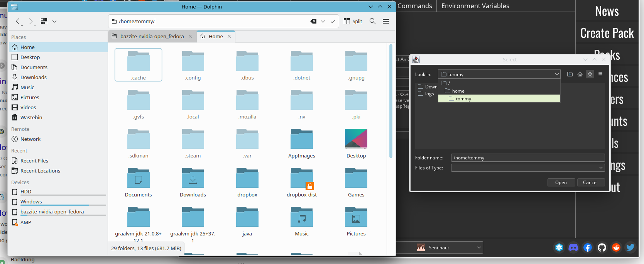This screenshot has width=644, height=264.
Task: Open Create Pack in launcher sidebar
Action: tap(607, 33)
